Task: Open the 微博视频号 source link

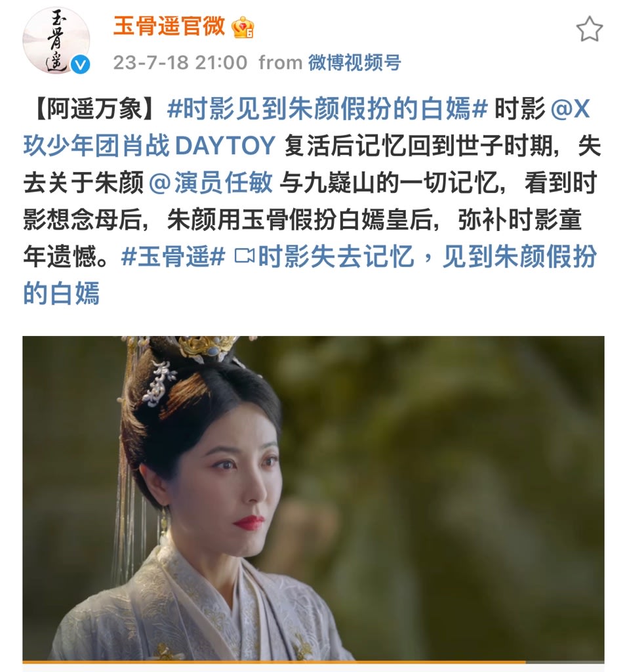Action: coord(355,62)
